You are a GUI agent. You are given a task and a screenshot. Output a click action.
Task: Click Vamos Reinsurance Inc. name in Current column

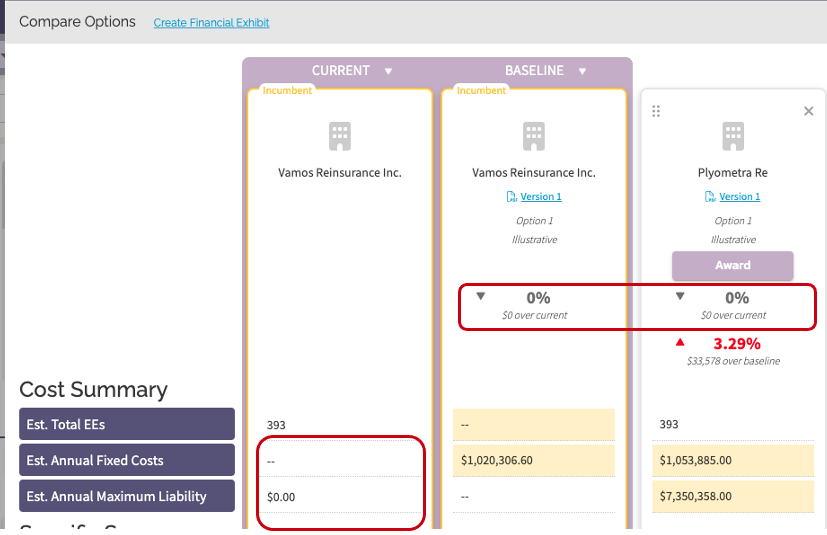[340, 173]
